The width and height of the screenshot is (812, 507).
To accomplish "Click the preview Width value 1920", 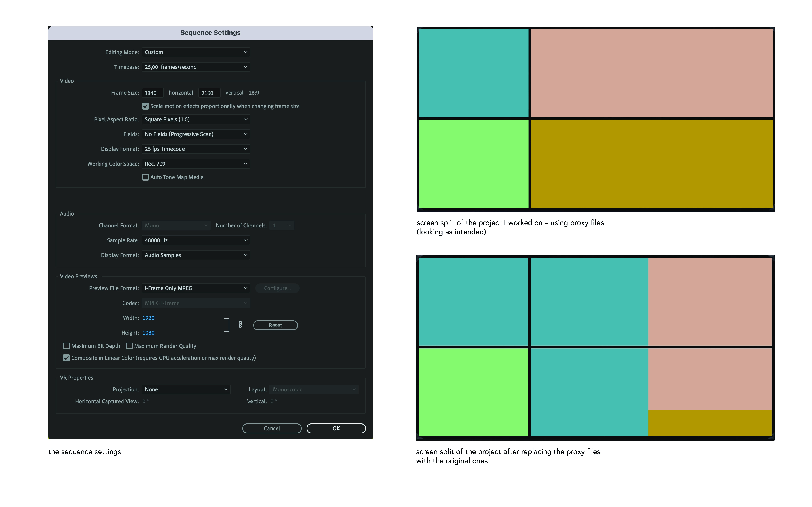I will 148,318.
